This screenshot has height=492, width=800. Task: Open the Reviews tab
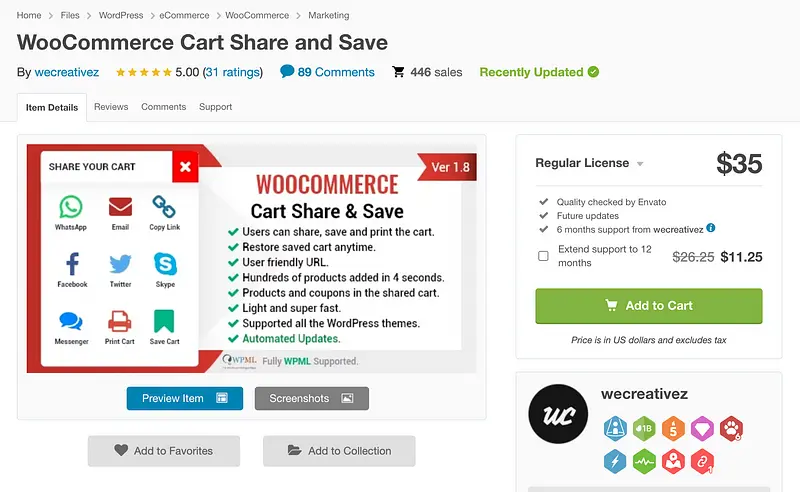(x=111, y=107)
